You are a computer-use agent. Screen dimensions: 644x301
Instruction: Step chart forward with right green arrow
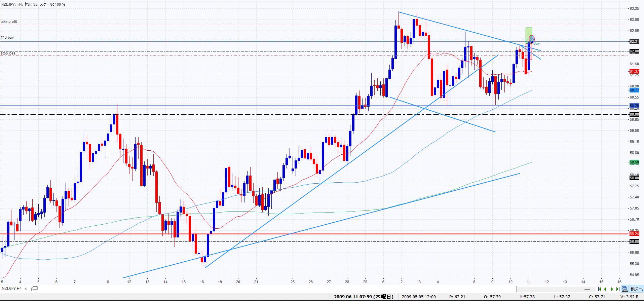(x=612, y=289)
